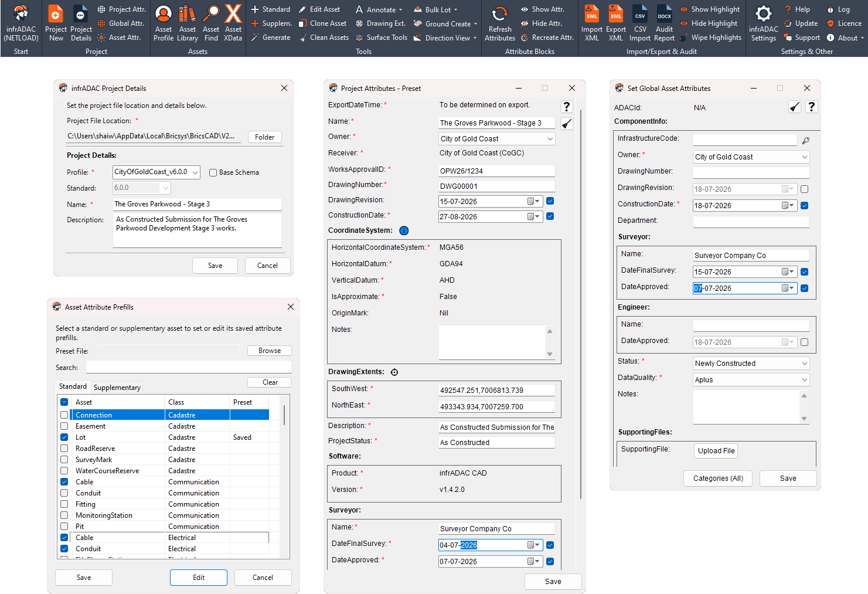Click the asset list vertical scrollbar

285,415
